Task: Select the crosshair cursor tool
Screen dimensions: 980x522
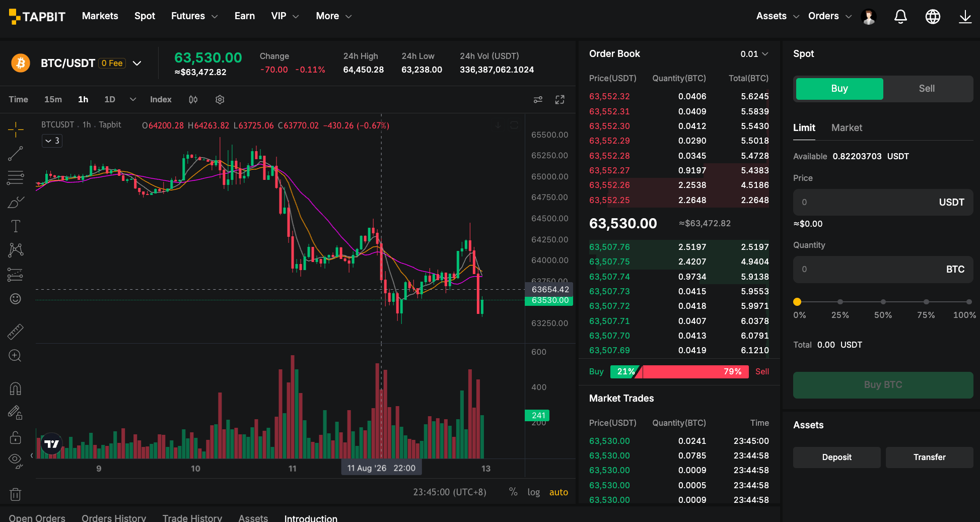Action: click(16, 129)
